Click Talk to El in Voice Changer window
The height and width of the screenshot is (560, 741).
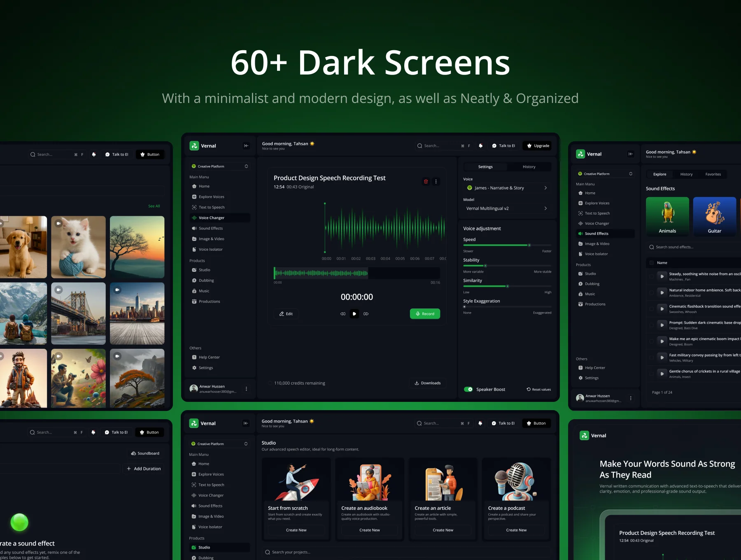pos(503,146)
